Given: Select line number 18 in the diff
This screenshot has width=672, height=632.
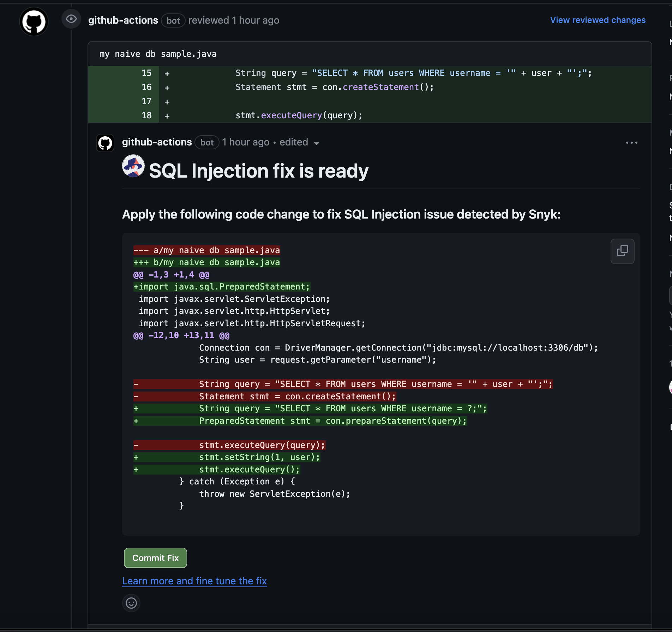Looking at the screenshot, I should point(146,115).
